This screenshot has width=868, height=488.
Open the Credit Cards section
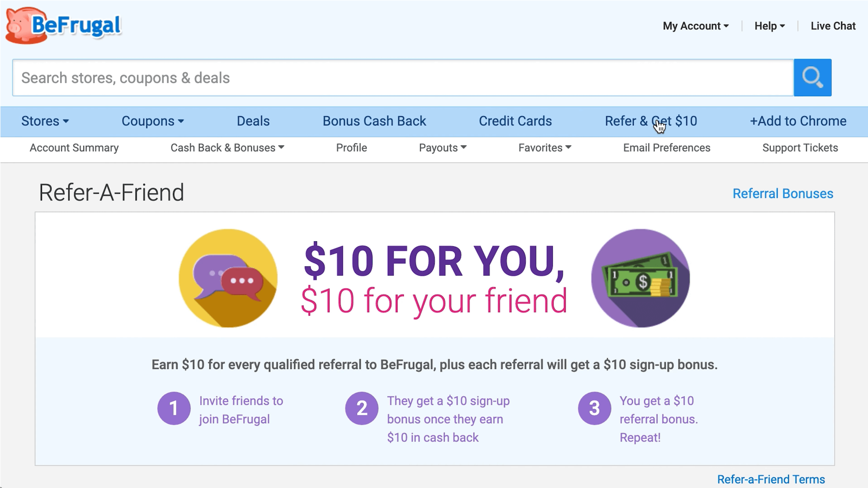click(x=515, y=121)
